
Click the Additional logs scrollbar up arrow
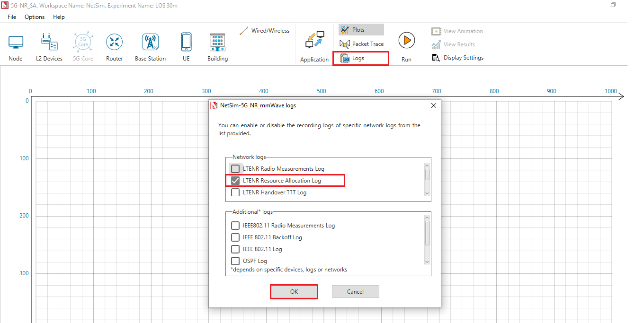tap(427, 217)
